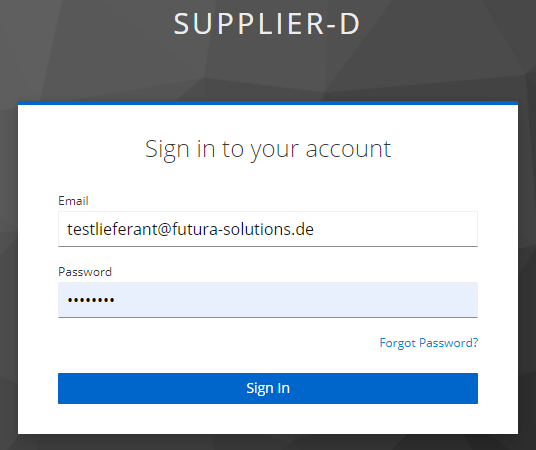Click the Email field label
536x450 pixels.
tap(73, 201)
